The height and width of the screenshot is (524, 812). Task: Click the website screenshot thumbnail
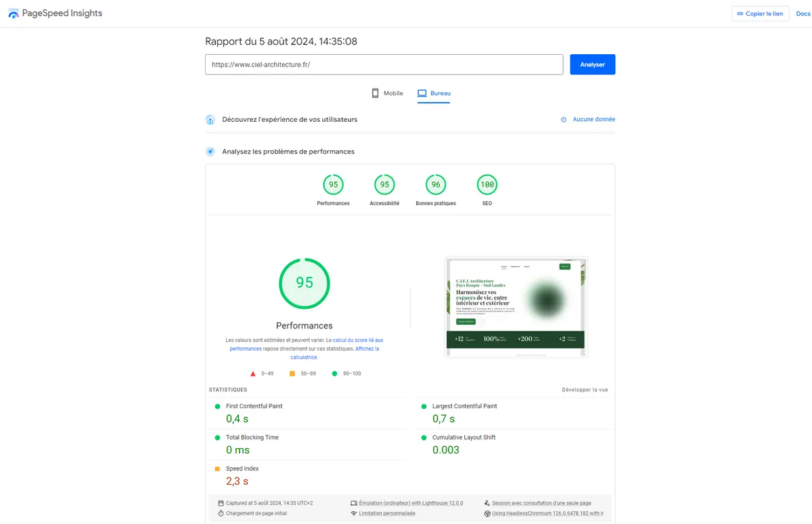click(x=516, y=307)
